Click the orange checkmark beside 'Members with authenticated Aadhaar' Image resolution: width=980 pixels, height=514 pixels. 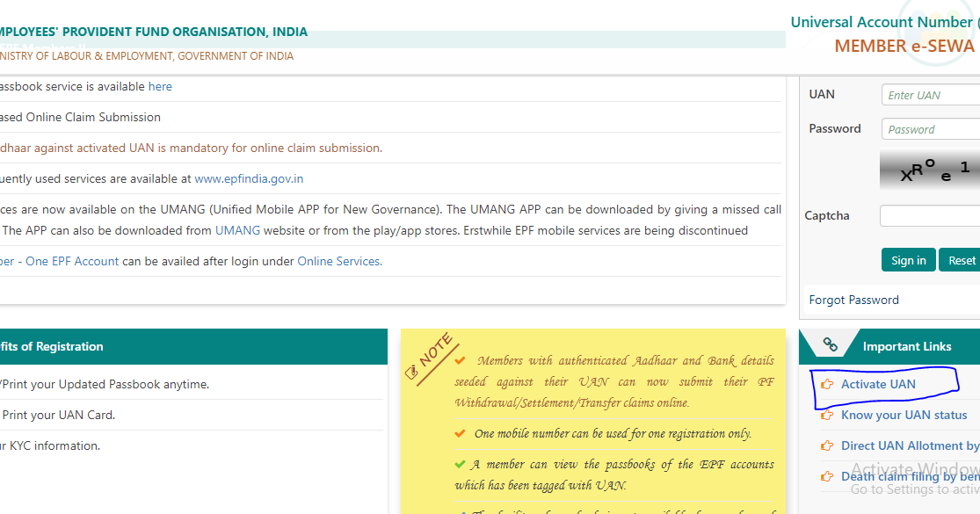[460, 360]
